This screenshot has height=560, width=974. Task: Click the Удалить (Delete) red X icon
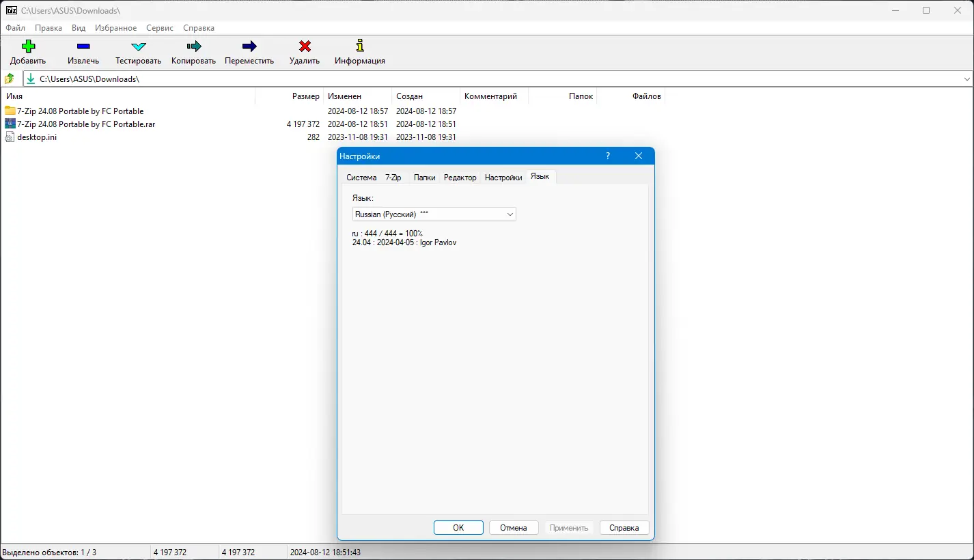point(305,46)
